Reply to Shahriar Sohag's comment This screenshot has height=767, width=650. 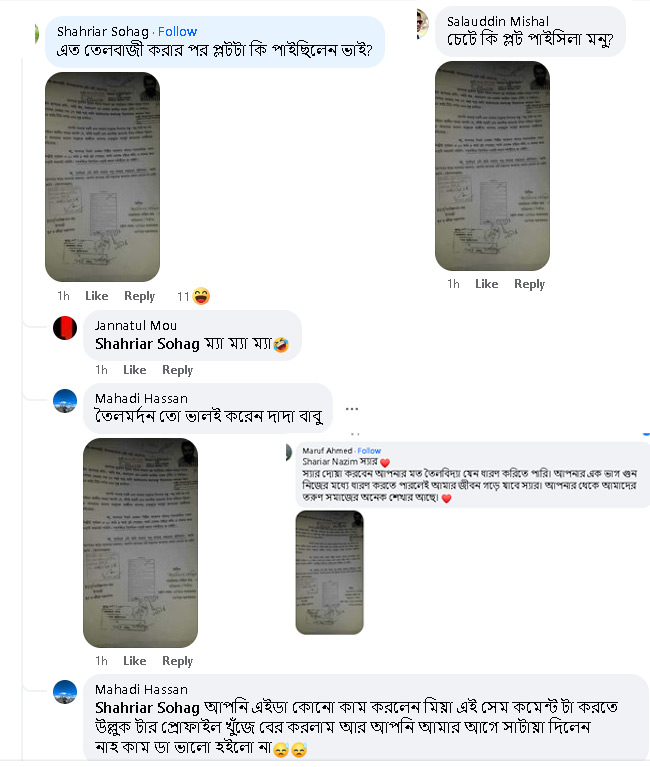click(139, 296)
